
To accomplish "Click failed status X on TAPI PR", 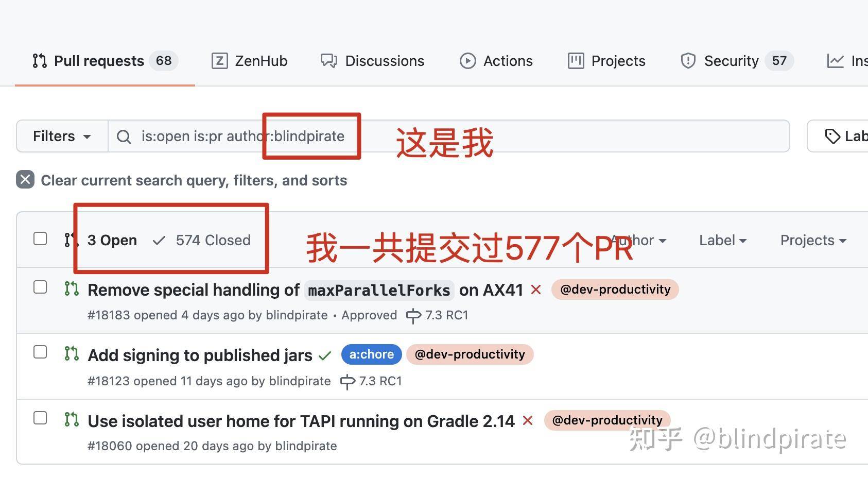I will tap(528, 421).
